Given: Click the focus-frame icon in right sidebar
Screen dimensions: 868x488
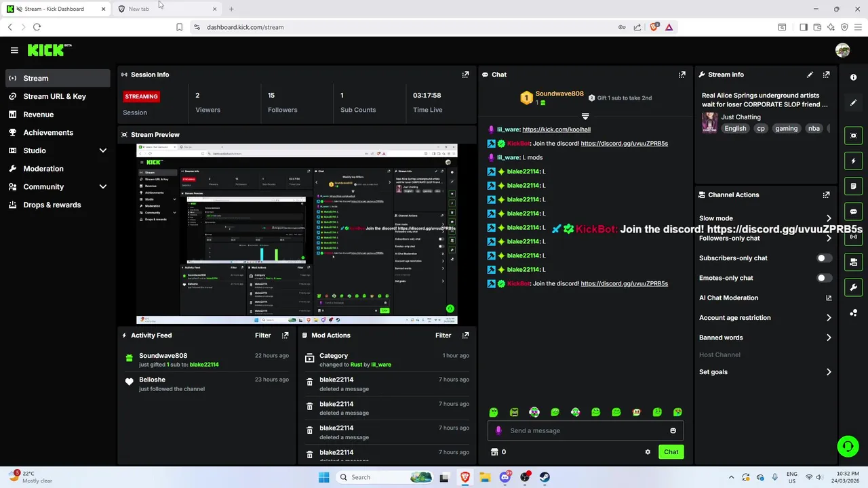Looking at the screenshot, I should [x=854, y=136].
